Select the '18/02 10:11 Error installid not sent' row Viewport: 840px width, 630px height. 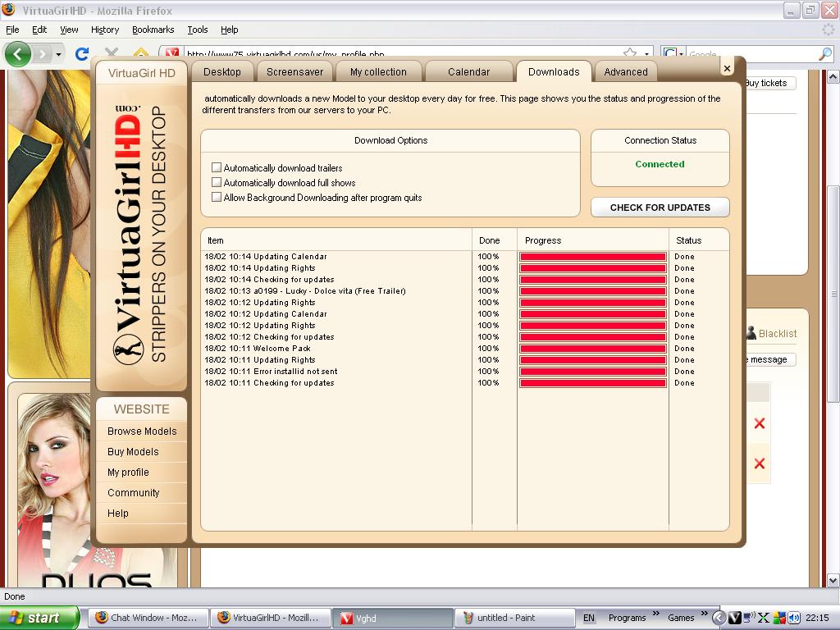pos(465,372)
